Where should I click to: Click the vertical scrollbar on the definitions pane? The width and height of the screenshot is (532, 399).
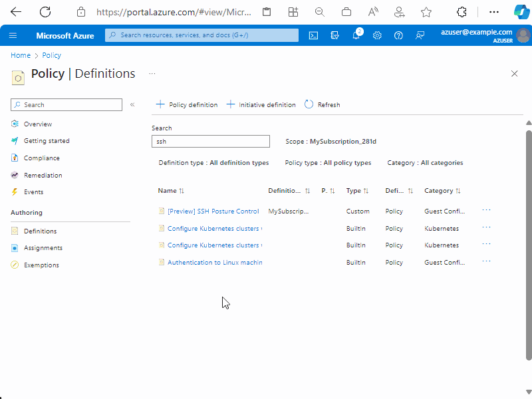point(529,244)
